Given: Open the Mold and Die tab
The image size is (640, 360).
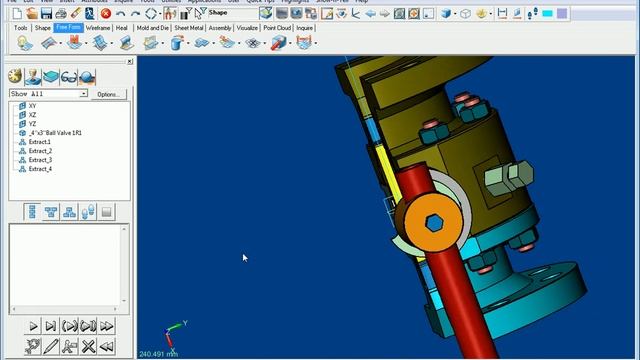Looking at the screenshot, I should 152,28.
